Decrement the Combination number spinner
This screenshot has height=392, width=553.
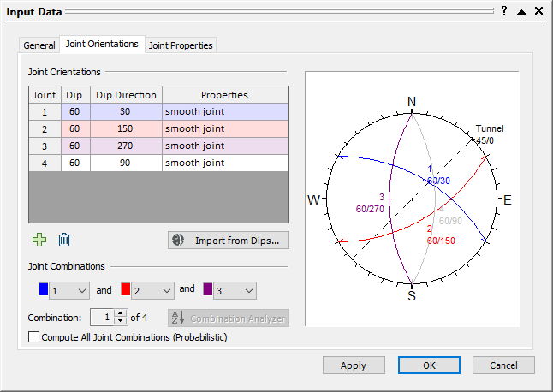[121, 321]
